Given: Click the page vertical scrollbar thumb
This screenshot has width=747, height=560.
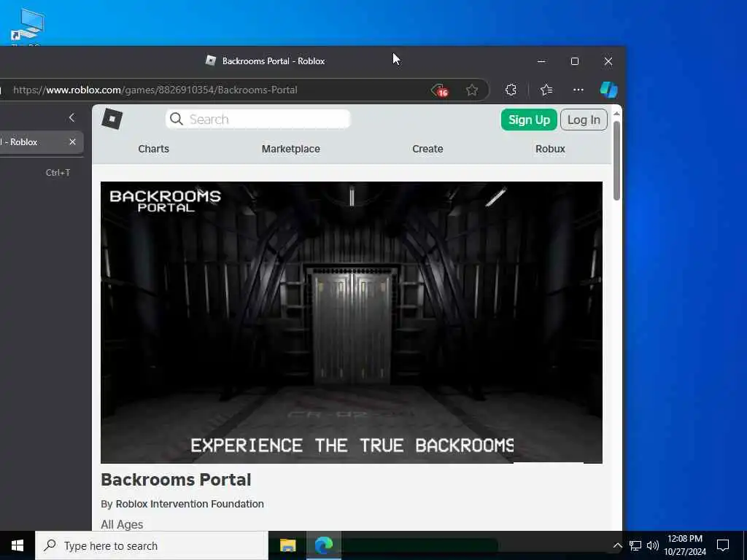Looking at the screenshot, I should tap(616, 161).
